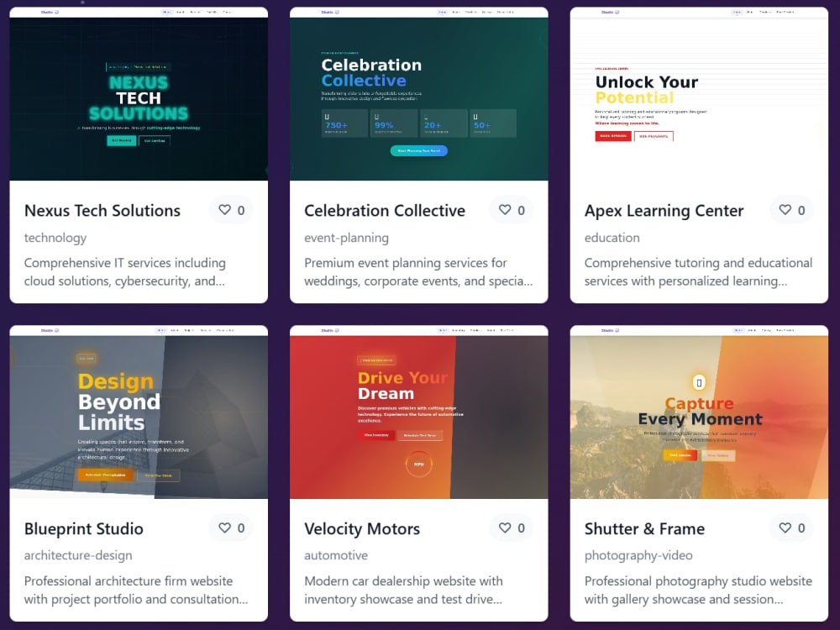This screenshot has height=630, width=840.
Task: Open the Apex Learning Center preview thumbnail
Action: point(699,94)
